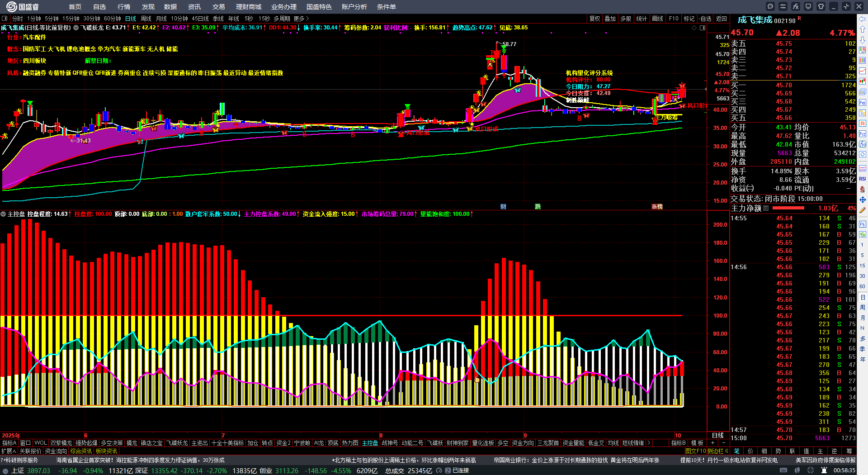Expand the 更多 periods dropdown
Image resolution: width=868 pixels, height=475 pixels.
pyautogui.click(x=301, y=19)
